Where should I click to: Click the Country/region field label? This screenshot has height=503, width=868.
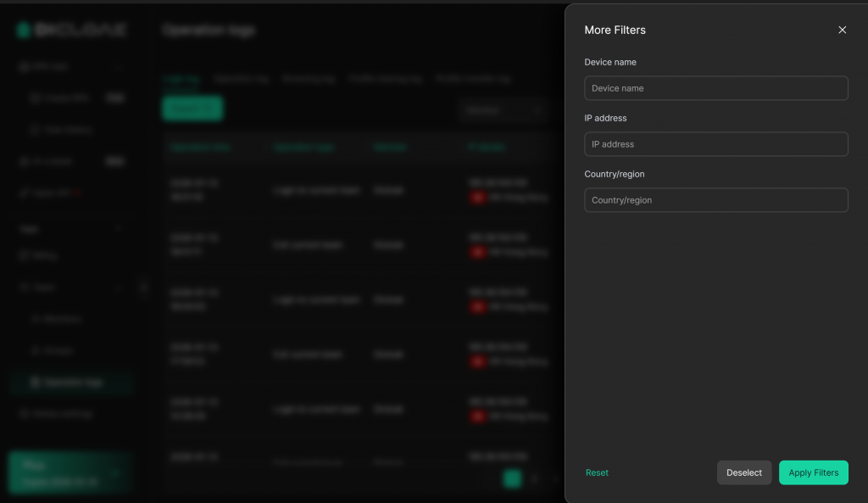click(x=615, y=174)
